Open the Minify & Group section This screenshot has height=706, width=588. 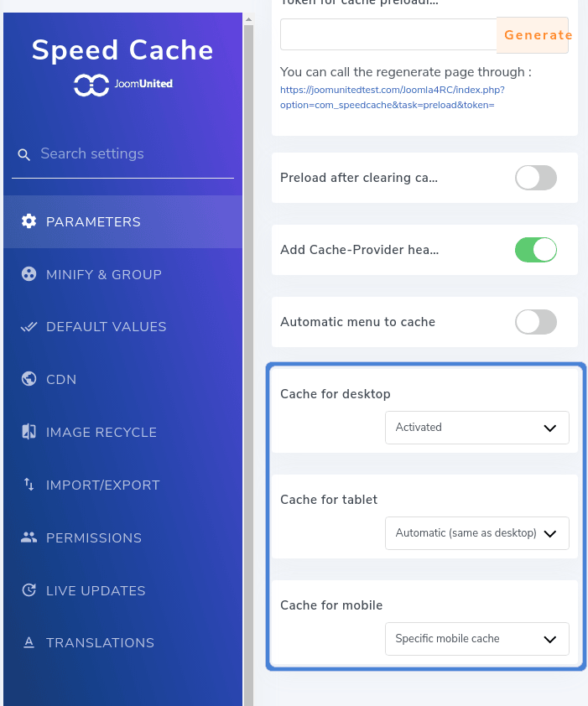tap(103, 274)
